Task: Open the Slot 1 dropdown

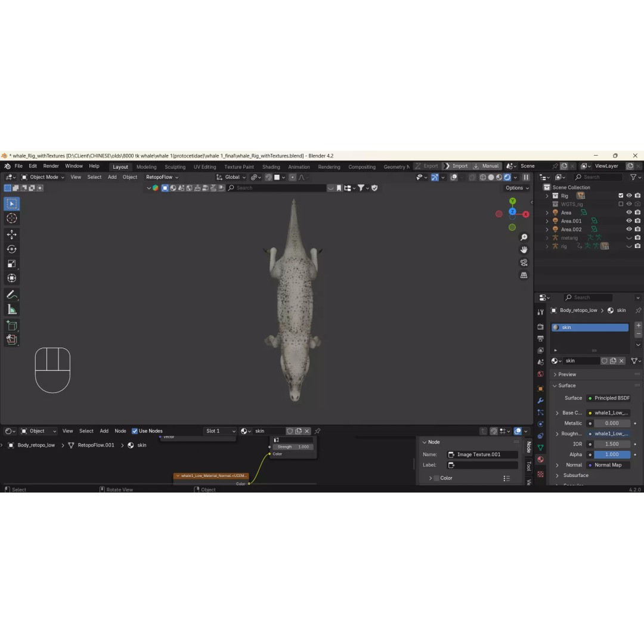Action: coord(220,431)
